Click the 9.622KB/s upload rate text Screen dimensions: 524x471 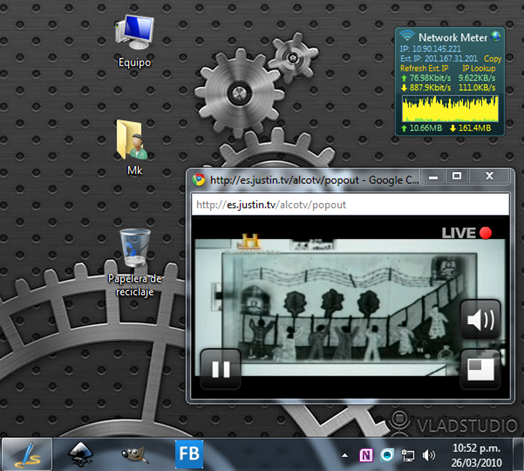(x=477, y=78)
